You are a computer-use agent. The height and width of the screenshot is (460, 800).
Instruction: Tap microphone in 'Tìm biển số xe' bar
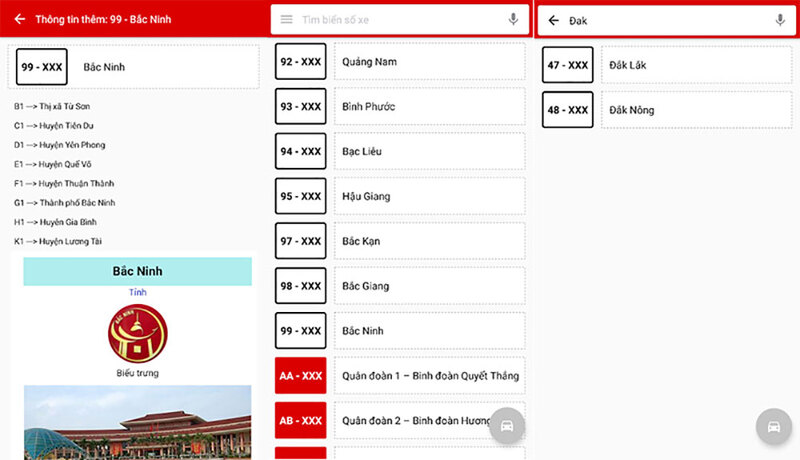[x=513, y=19]
